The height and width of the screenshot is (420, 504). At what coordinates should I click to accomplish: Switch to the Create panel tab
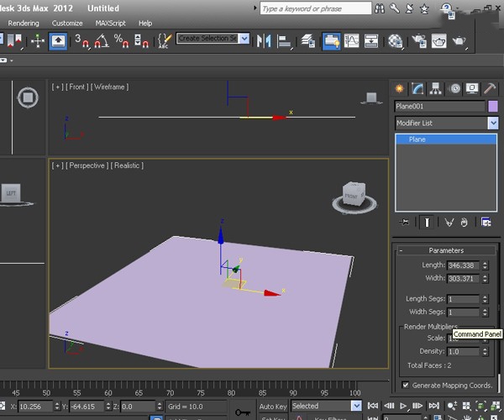[x=400, y=88]
